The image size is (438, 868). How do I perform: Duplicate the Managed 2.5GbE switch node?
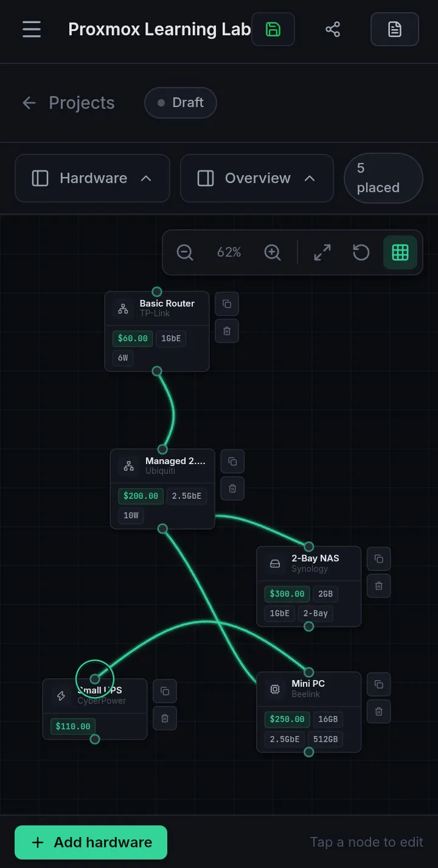(x=232, y=461)
